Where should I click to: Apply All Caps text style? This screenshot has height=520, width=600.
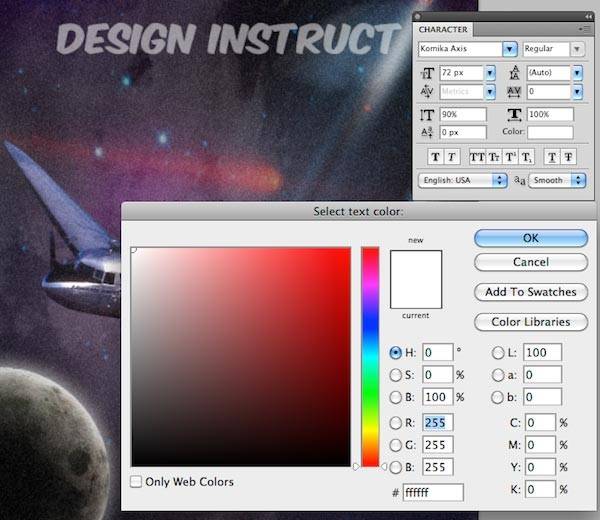[x=476, y=156]
